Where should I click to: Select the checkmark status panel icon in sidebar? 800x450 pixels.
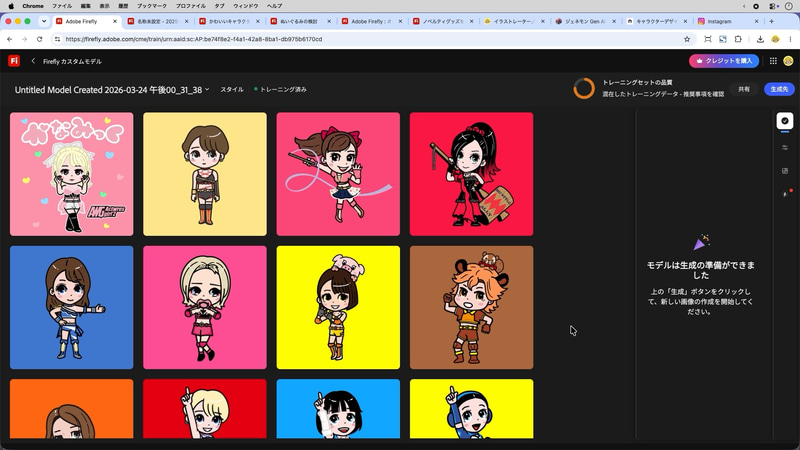tap(785, 121)
